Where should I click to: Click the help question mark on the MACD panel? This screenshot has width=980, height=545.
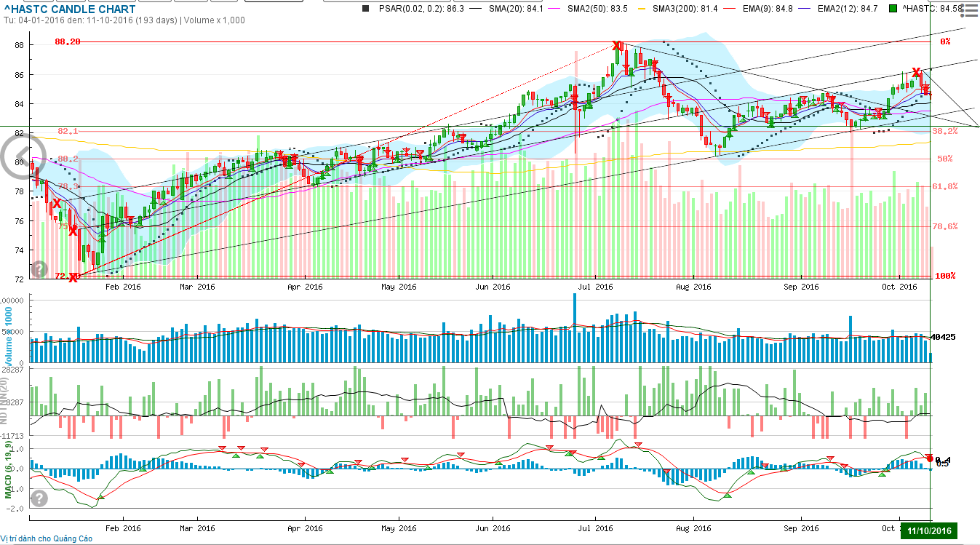coord(39,498)
